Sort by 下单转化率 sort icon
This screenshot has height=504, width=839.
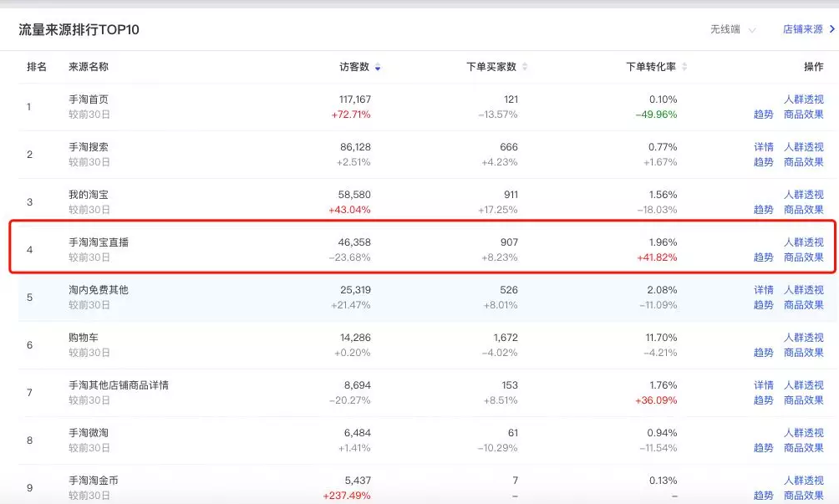(684, 67)
